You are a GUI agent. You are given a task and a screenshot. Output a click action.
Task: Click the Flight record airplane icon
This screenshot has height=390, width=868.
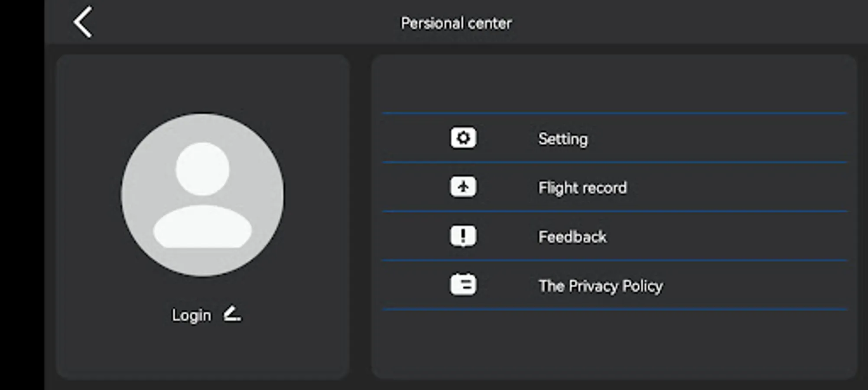point(463,187)
